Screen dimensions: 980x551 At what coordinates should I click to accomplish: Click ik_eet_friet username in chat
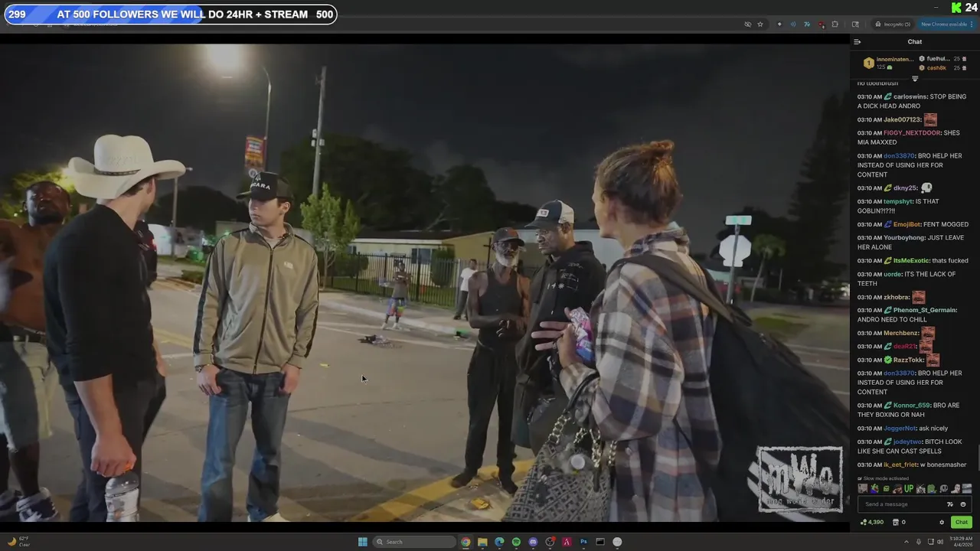(x=900, y=465)
